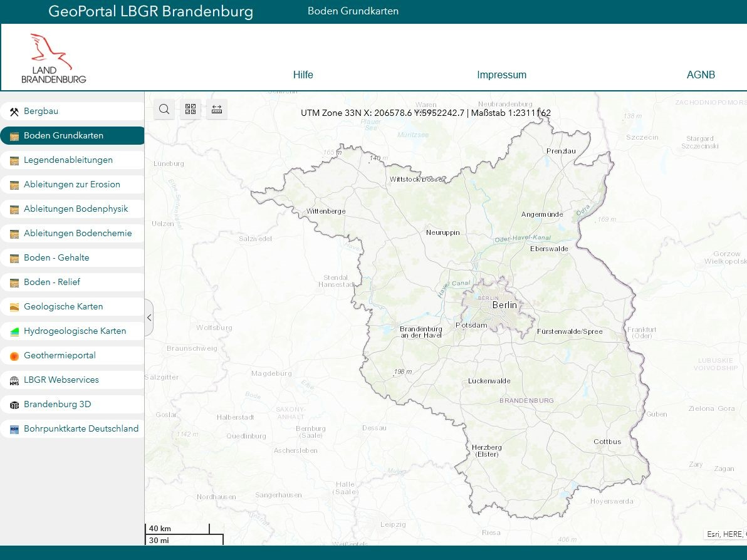Screen dimensions: 747x560
Task: Open the AGNB link
Action: tap(701, 75)
